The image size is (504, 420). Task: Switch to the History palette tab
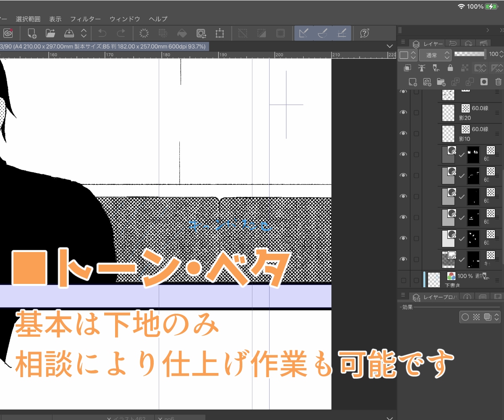coord(453,44)
